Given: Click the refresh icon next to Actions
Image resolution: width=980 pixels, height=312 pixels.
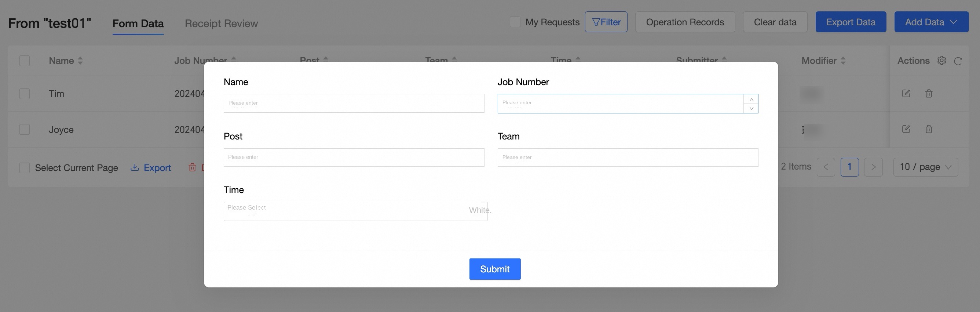Looking at the screenshot, I should [958, 61].
